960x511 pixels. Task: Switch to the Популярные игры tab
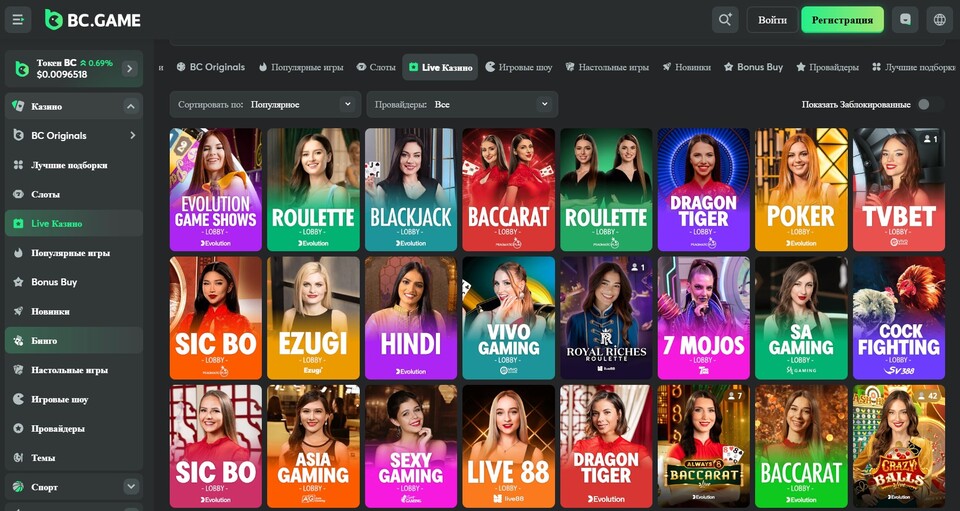[301, 67]
